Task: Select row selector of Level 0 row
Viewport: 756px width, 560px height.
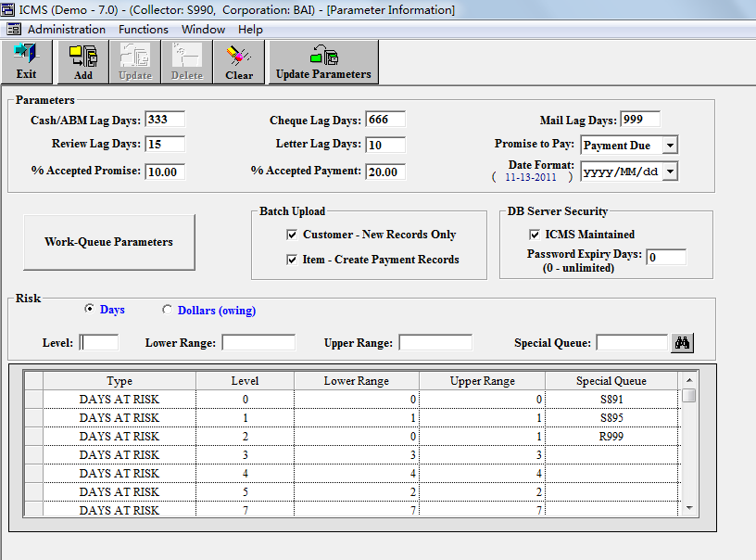Action: [33, 400]
